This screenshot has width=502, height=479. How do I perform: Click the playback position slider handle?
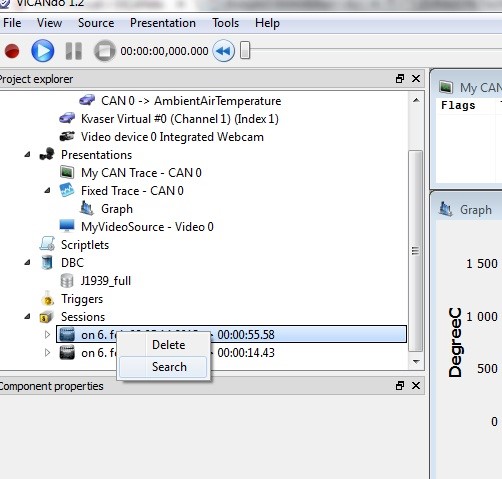tap(245, 50)
